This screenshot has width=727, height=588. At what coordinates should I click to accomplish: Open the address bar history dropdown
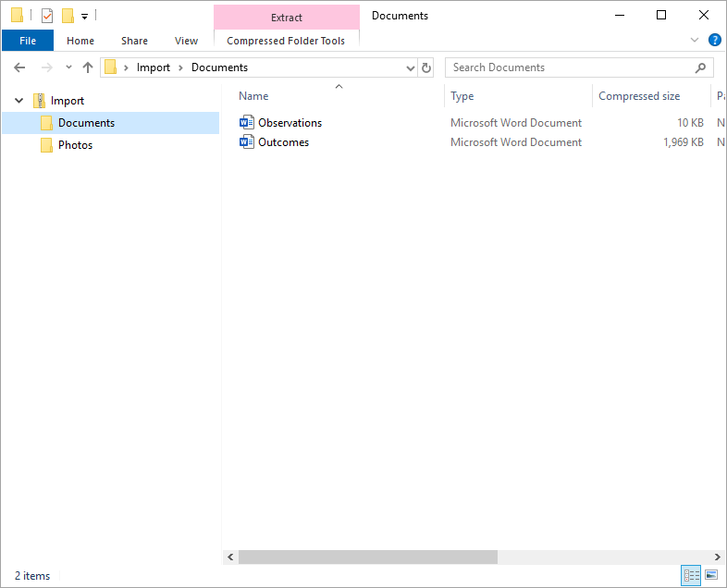411,68
